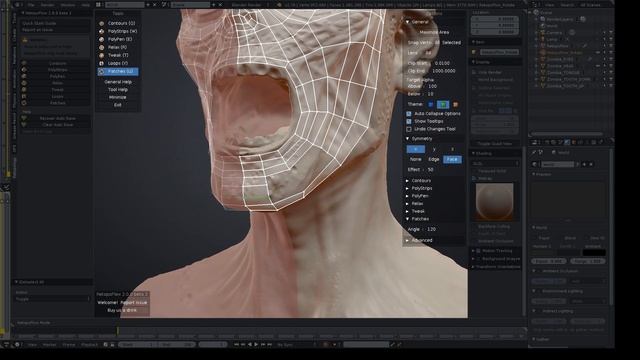Expand the Relax options section

point(407,203)
